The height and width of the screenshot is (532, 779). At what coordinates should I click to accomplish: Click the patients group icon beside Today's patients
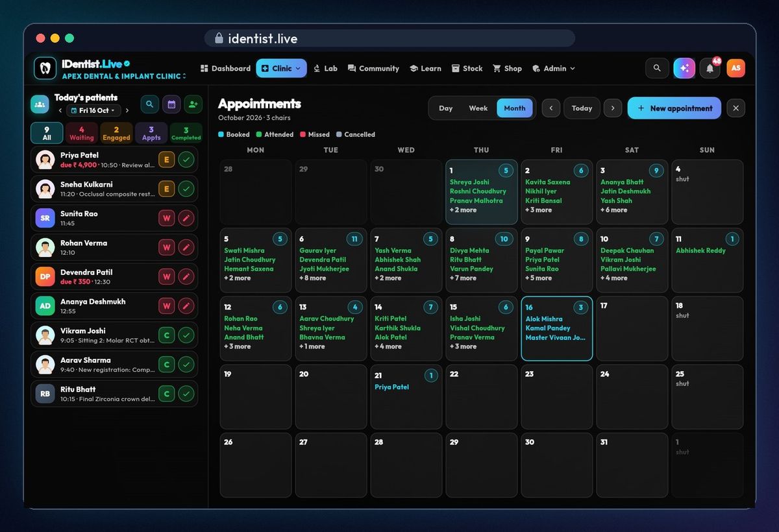pyautogui.click(x=40, y=104)
